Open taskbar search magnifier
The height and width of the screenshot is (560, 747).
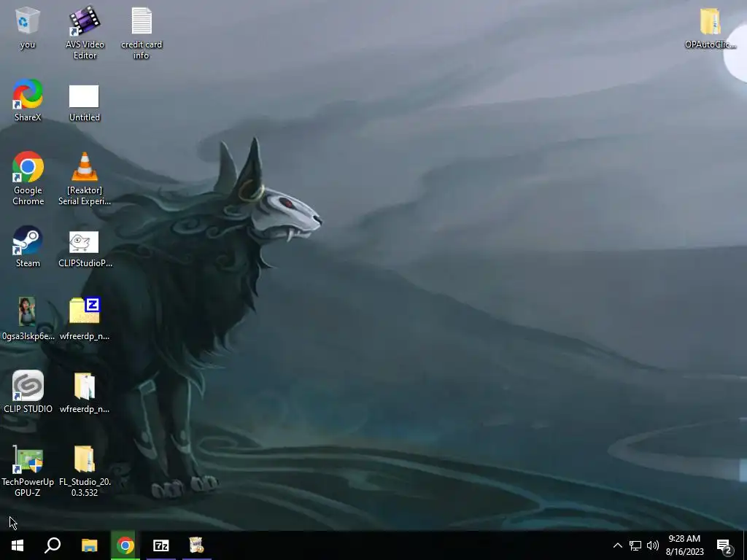coord(53,545)
